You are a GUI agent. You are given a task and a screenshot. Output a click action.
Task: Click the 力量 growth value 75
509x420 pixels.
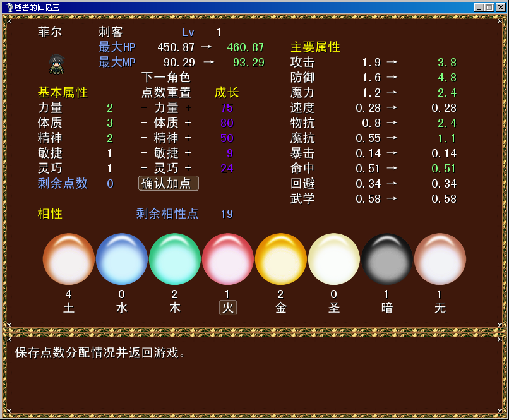227,108
